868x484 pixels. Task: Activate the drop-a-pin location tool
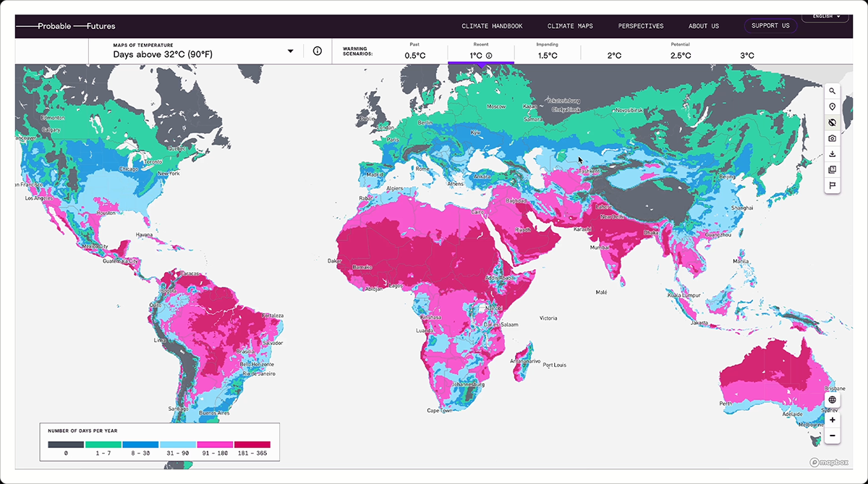(x=832, y=106)
